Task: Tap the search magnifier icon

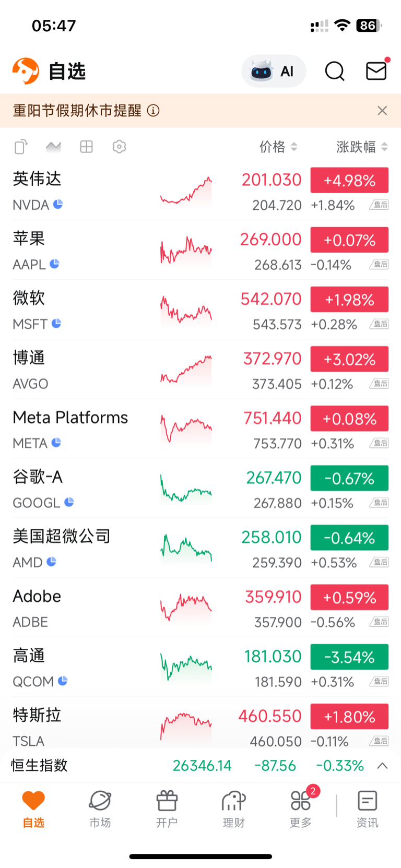Action: pyautogui.click(x=335, y=71)
